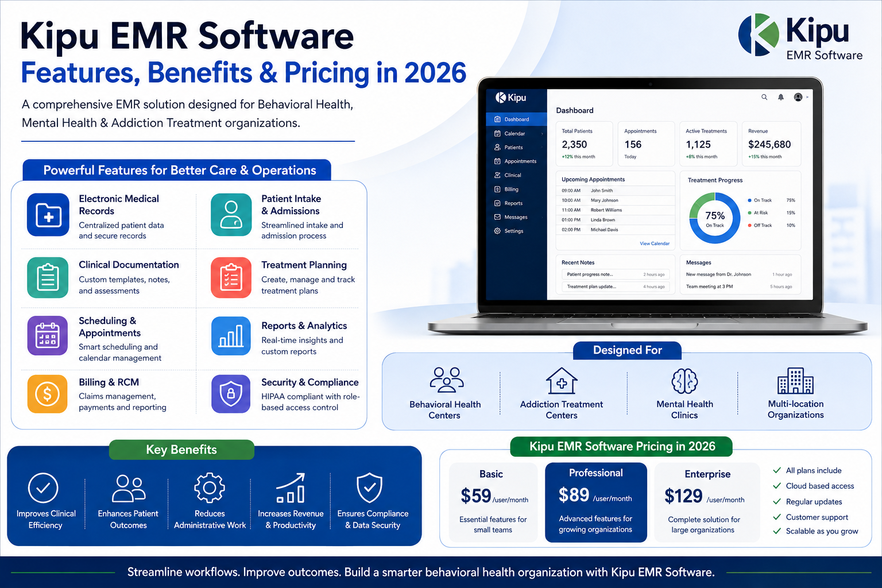Click the checkmark beside Customer support

click(776, 517)
